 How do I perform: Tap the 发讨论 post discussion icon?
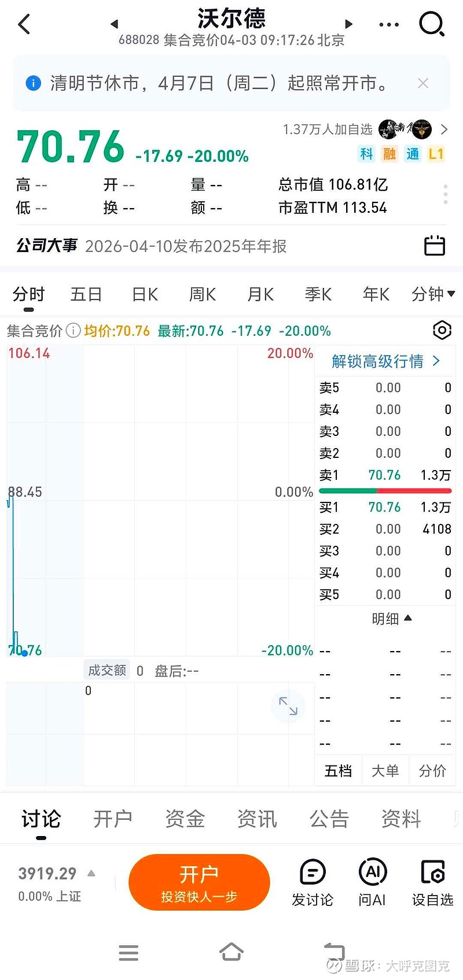point(313,882)
